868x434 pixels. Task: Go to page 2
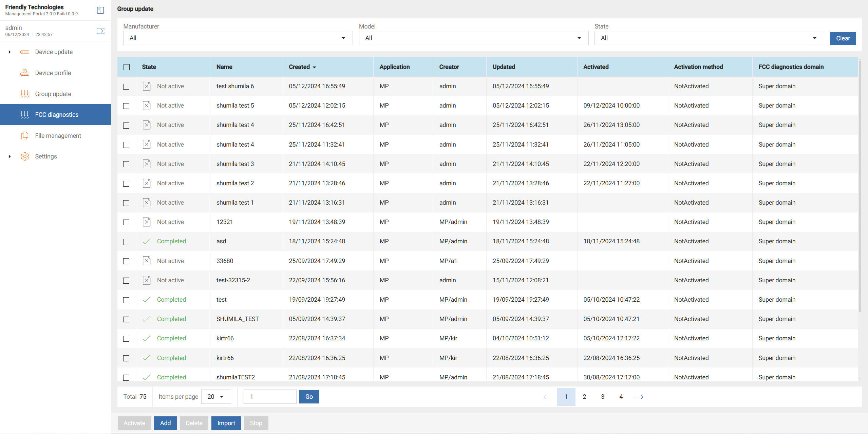584,397
